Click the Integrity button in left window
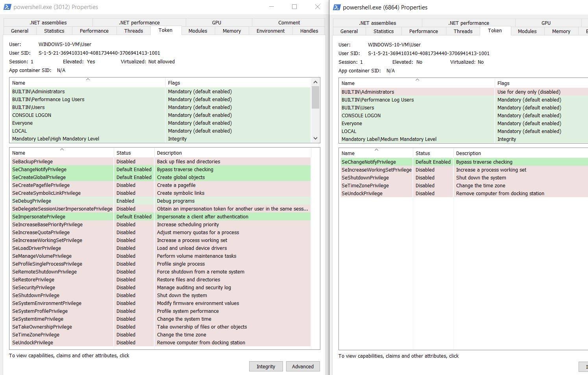This screenshot has width=588, height=375. click(266, 367)
